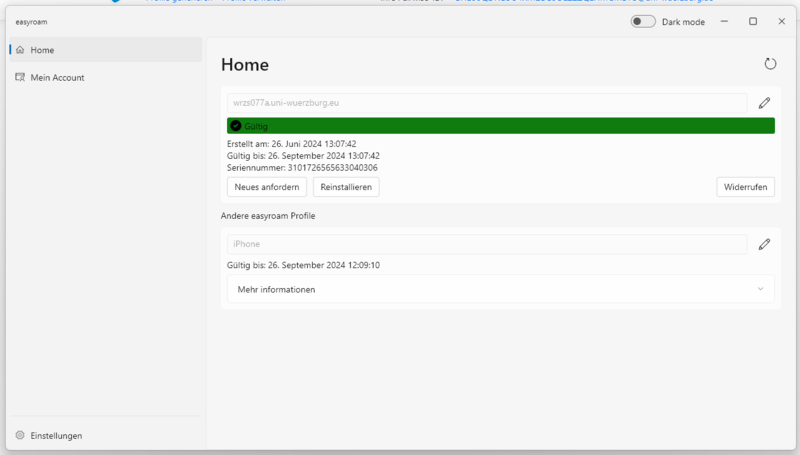
Task: Toggle the Dark mode switch
Action: (643, 21)
